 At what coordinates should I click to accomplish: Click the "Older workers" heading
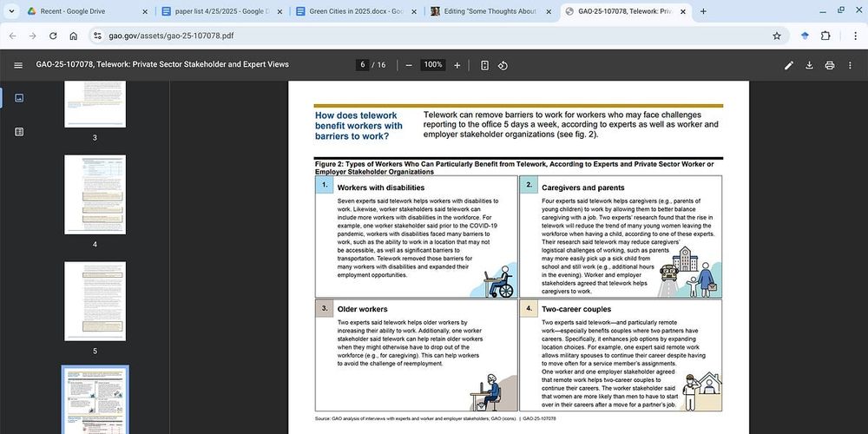363,309
